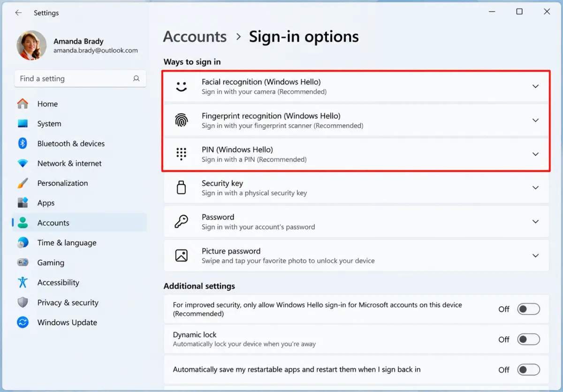
Task: Click Facial recognition (Windows Hello) title
Action: 261,82
